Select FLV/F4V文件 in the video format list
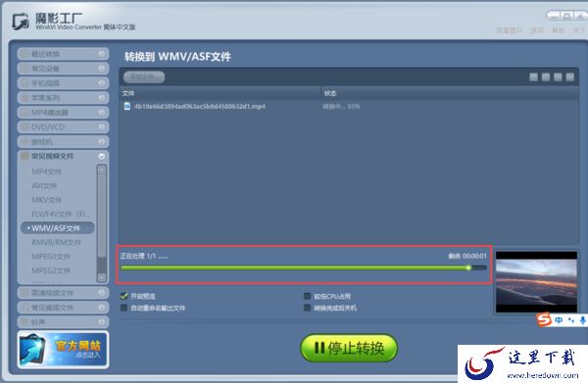Screen dimensions: 588x383 (61, 215)
